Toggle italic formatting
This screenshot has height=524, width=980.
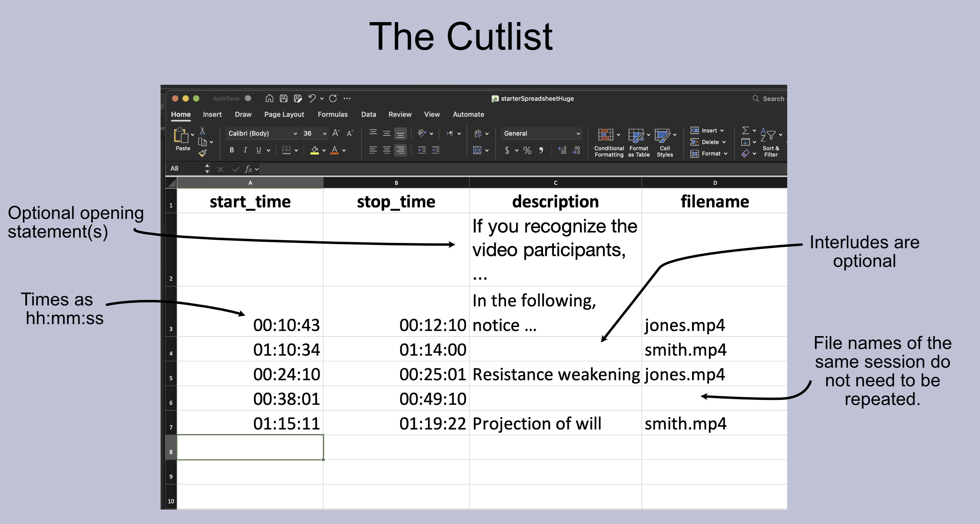tap(245, 150)
